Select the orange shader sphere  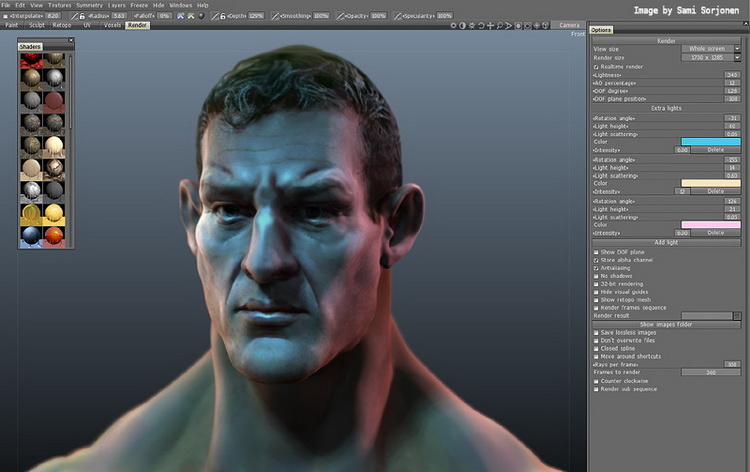tap(55, 235)
